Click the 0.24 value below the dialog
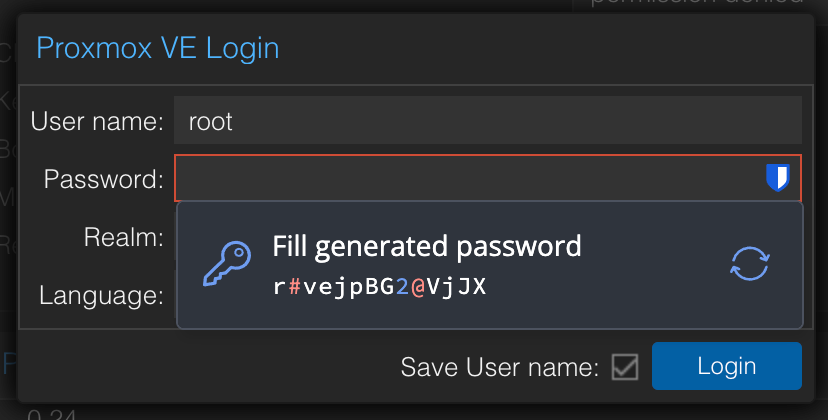The image size is (828, 420). 52,415
